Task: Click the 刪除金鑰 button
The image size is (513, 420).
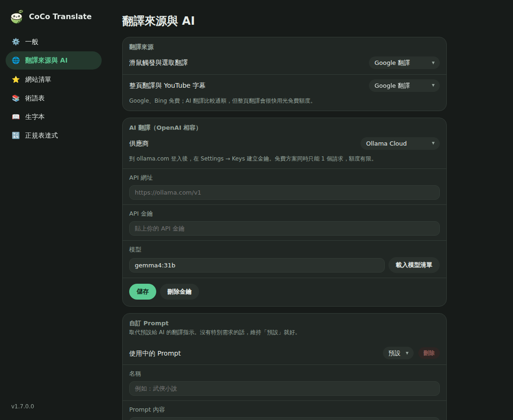Action: [179, 291]
